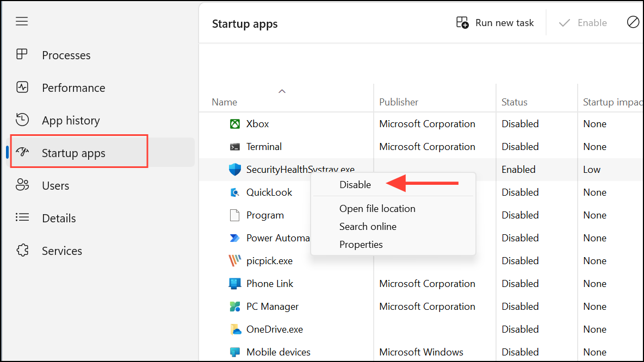Choose Search online from the context menu
Viewport: 644px width, 362px height.
click(368, 226)
